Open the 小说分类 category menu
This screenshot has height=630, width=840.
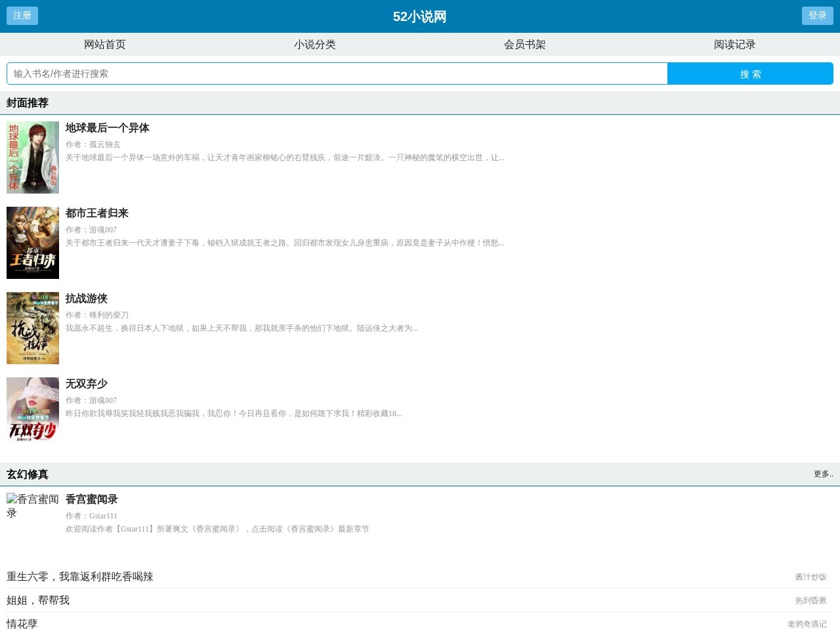(x=314, y=44)
